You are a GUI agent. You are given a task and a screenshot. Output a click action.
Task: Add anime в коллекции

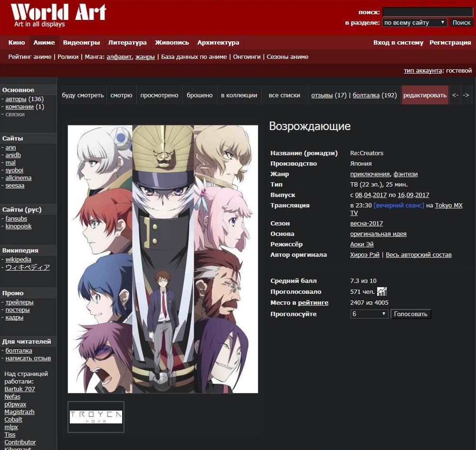[x=239, y=95]
